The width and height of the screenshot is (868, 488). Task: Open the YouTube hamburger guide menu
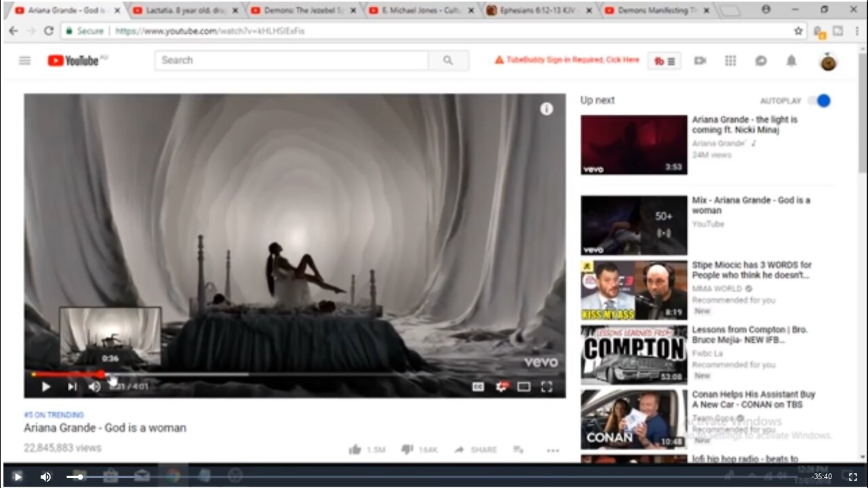25,60
